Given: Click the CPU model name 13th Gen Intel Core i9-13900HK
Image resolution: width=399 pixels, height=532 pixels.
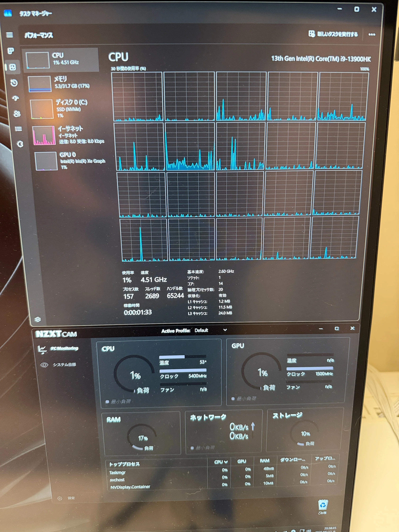Looking at the screenshot, I should tap(321, 59).
